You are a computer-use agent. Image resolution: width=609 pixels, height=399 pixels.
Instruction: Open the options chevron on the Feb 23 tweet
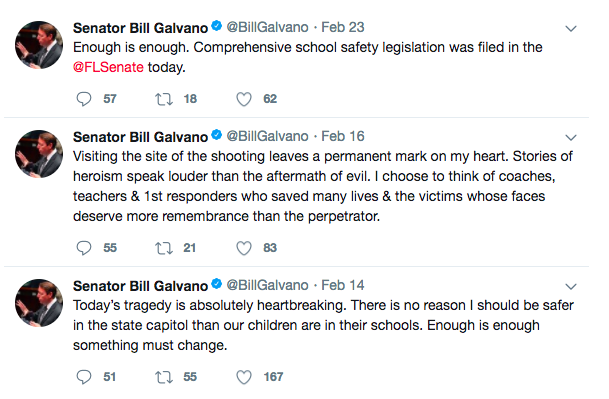click(571, 28)
